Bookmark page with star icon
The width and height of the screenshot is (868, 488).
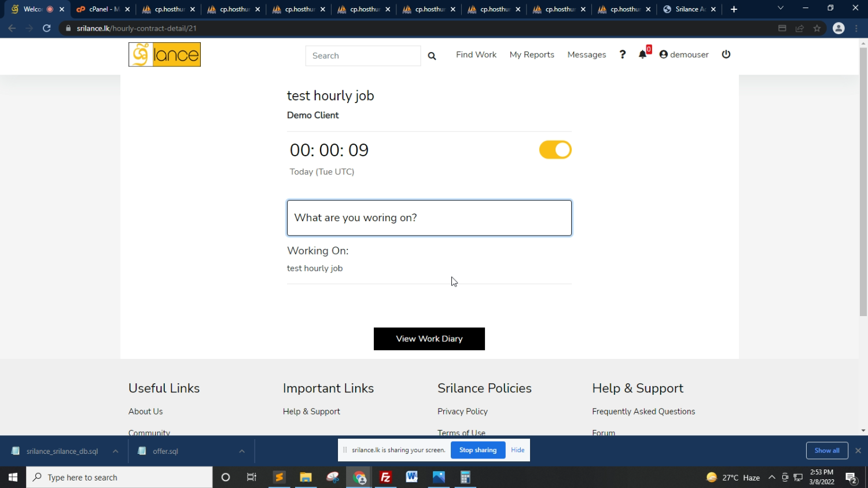(817, 28)
